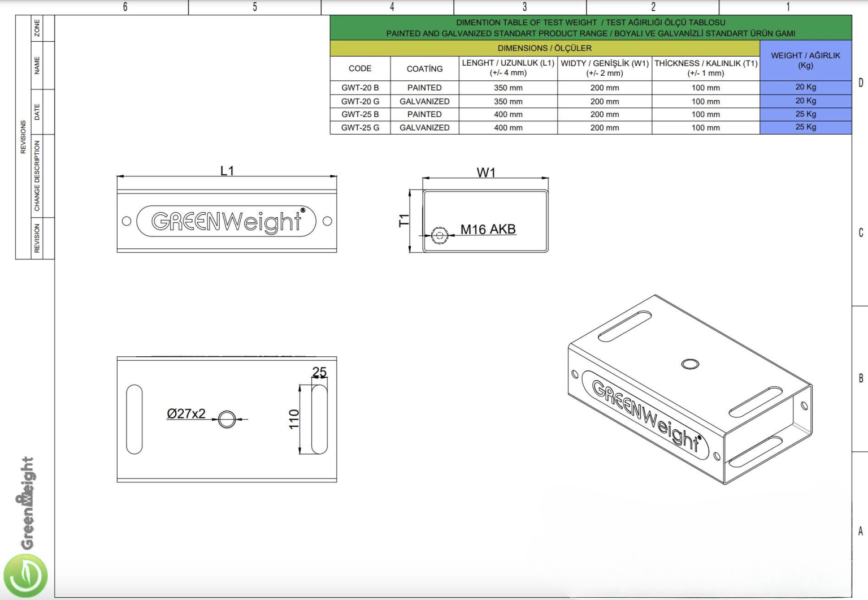Click the GreenWeight vertical text logo
Image resolution: width=868 pixels, height=600 pixels.
(27, 500)
